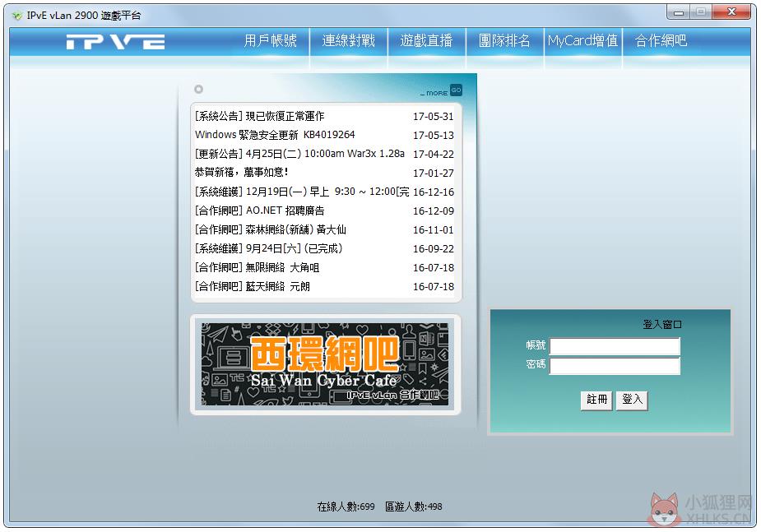The width and height of the screenshot is (761, 532).
Task: Open the 12月19日 system maintenance notice
Action: (x=302, y=192)
